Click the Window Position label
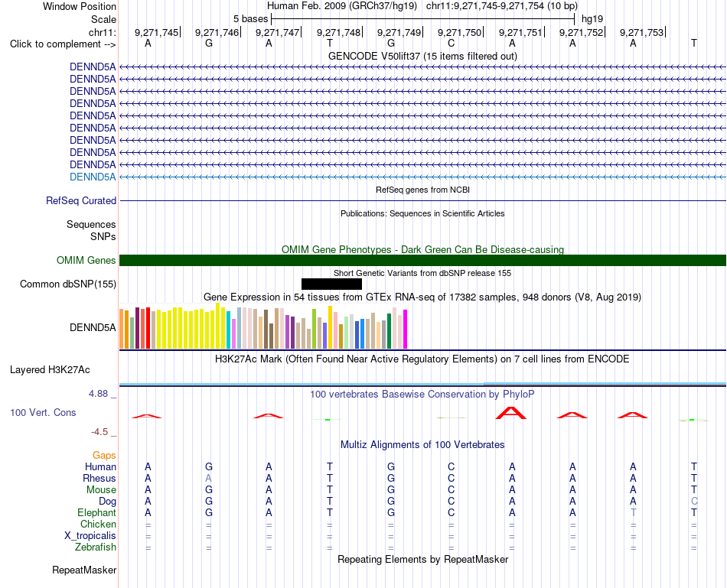 tap(80, 6)
